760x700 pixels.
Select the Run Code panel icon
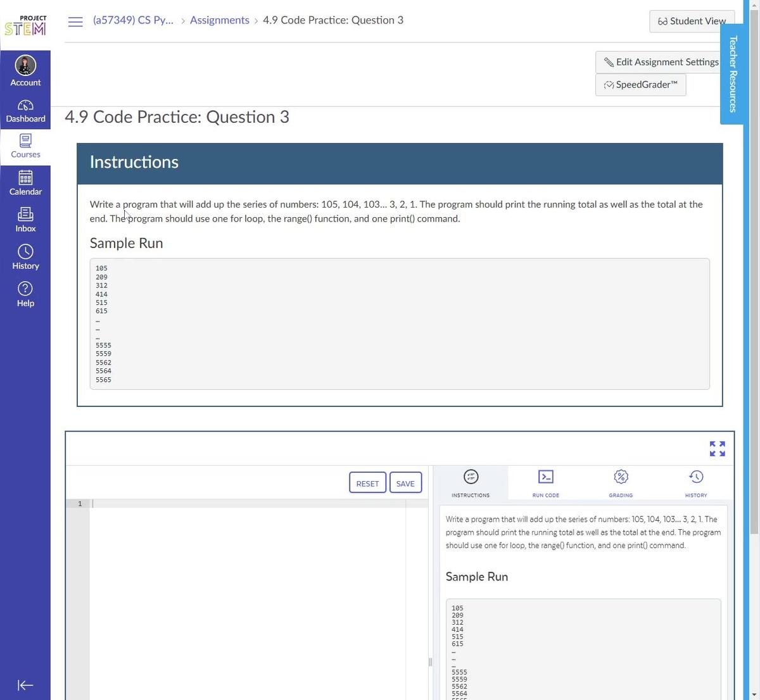click(545, 482)
